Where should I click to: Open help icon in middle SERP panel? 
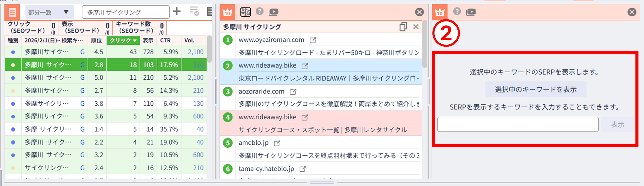(x=259, y=12)
